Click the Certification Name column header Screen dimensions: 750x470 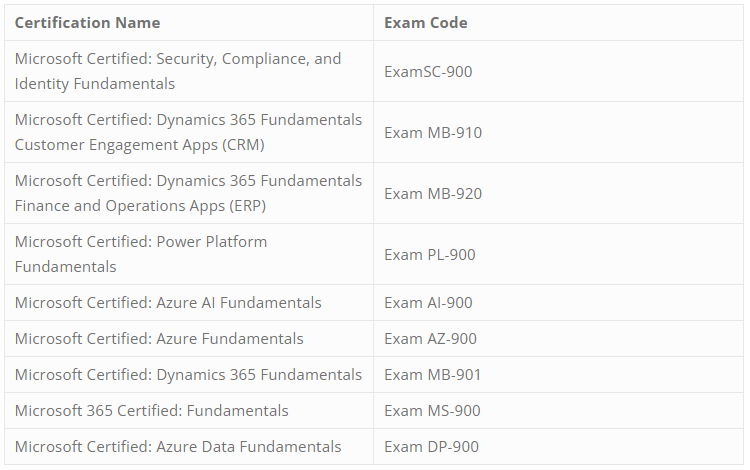coord(87,23)
